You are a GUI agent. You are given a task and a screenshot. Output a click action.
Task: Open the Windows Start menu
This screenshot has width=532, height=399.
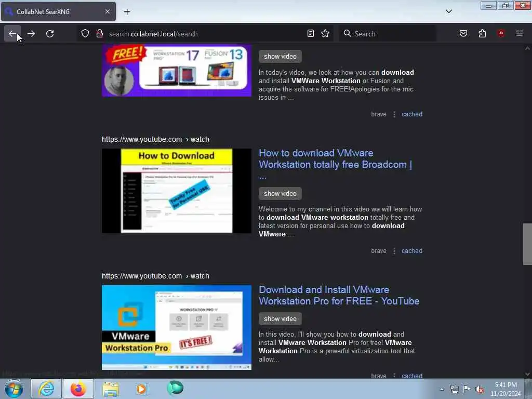pos(14,389)
